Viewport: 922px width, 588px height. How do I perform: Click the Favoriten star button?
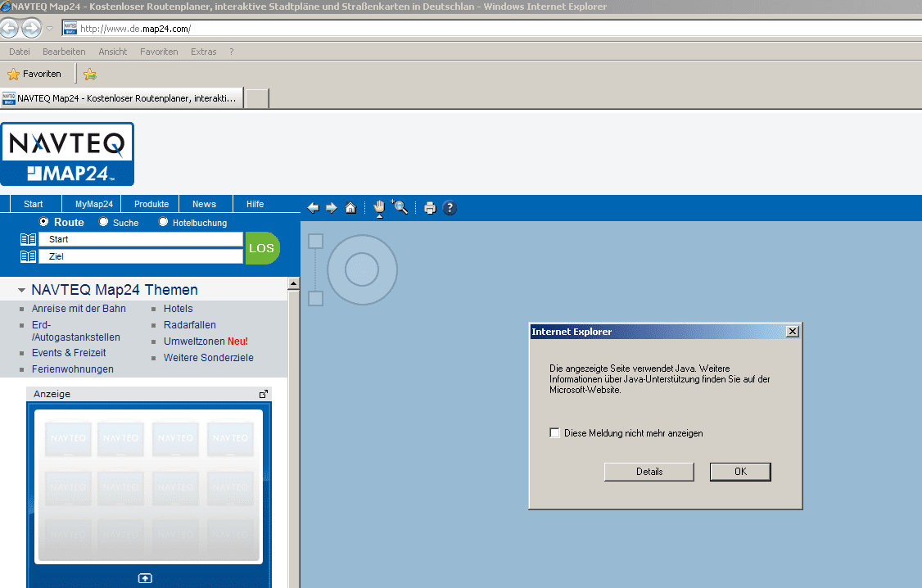(34, 74)
